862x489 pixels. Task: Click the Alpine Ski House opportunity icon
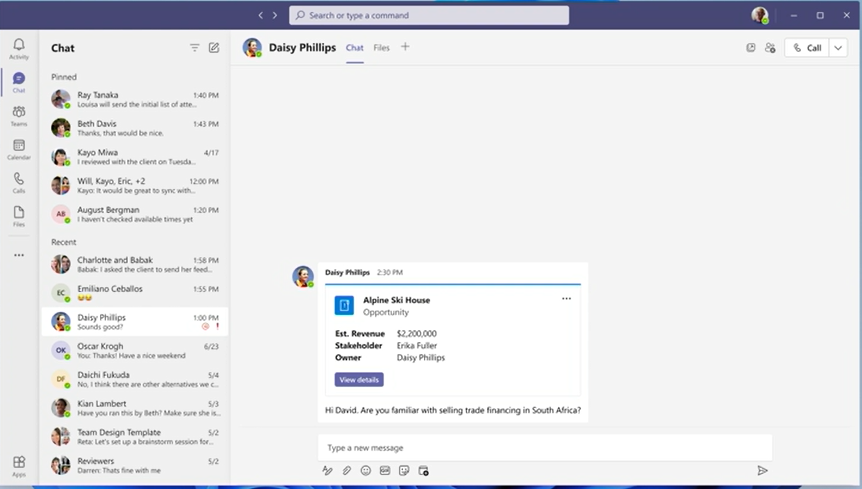[x=344, y=305]
